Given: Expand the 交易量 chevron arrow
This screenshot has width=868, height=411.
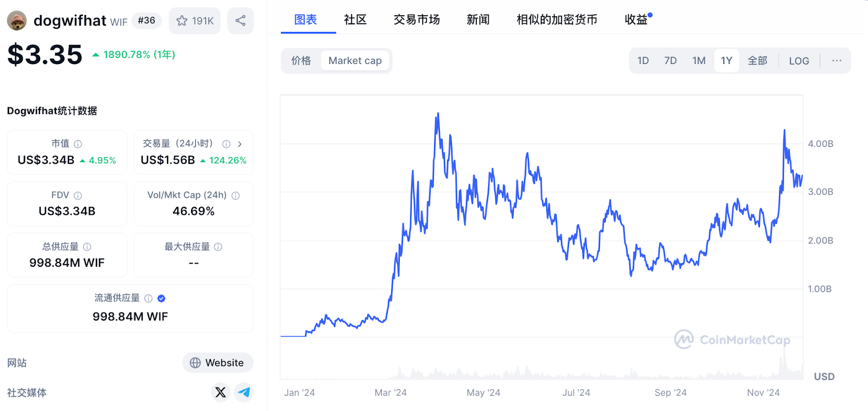Looking at the screenshot, I should click(x=240, y=144).
